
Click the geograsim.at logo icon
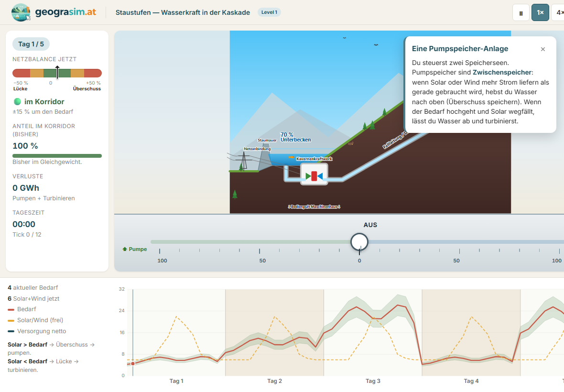[21, 12]
